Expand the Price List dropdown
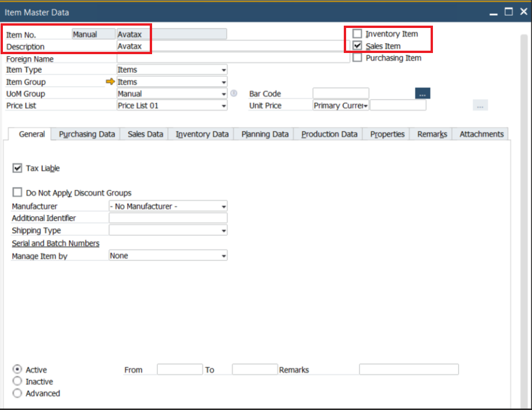The height and width of the screenshot is (410, 532). coord(172,105)
